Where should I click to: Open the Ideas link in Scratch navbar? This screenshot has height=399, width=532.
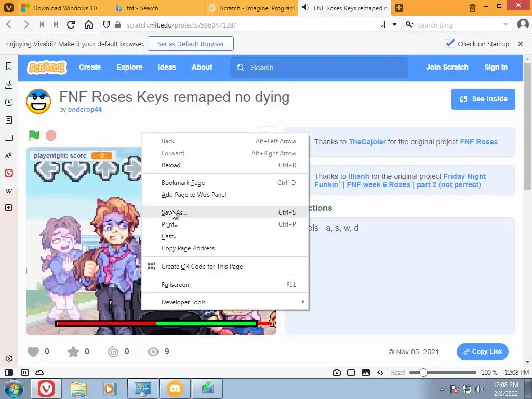[x=167, y=67]
